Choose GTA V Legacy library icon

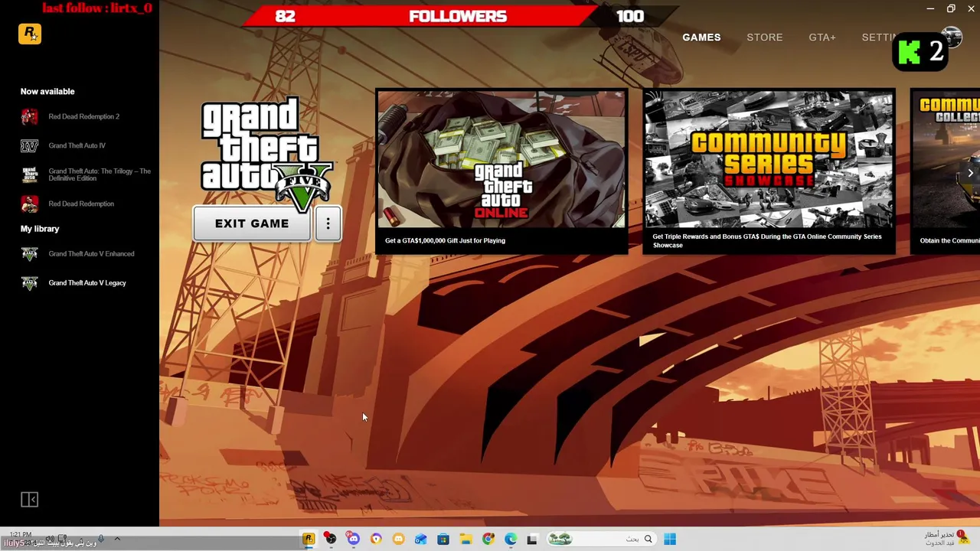29,283
